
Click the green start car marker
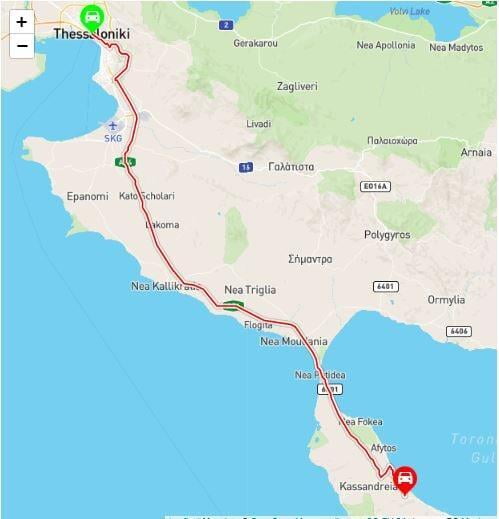pyautogui.click(x=92, y=18)
